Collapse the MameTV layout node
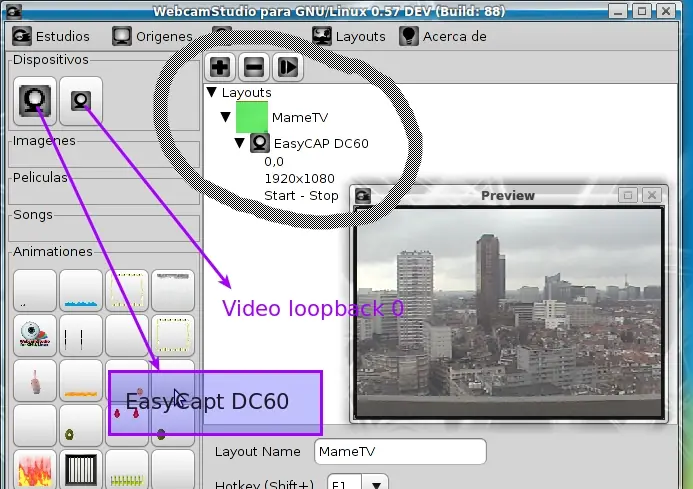Image resolution: width=693 pixels, height=489 pixels. tap(226, 117)
